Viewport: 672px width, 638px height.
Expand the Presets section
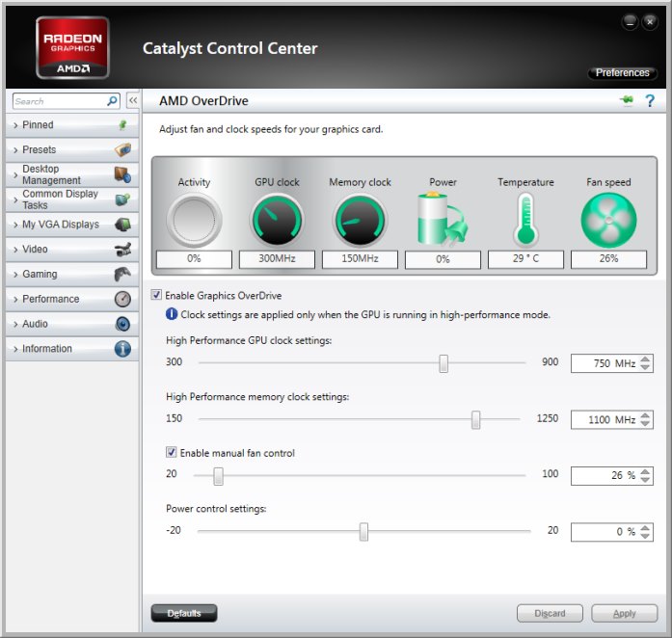click(15, 150)
